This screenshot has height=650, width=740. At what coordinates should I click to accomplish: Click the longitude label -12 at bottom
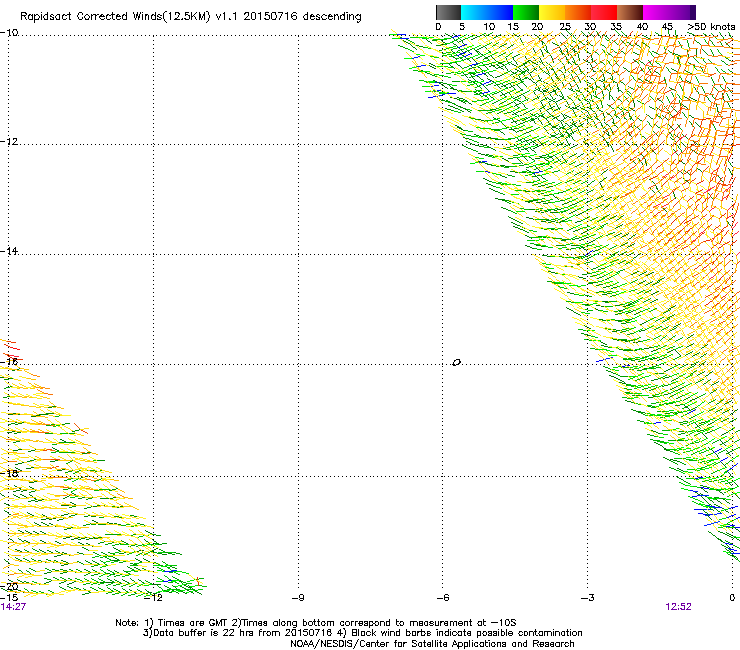pos(153,598)
